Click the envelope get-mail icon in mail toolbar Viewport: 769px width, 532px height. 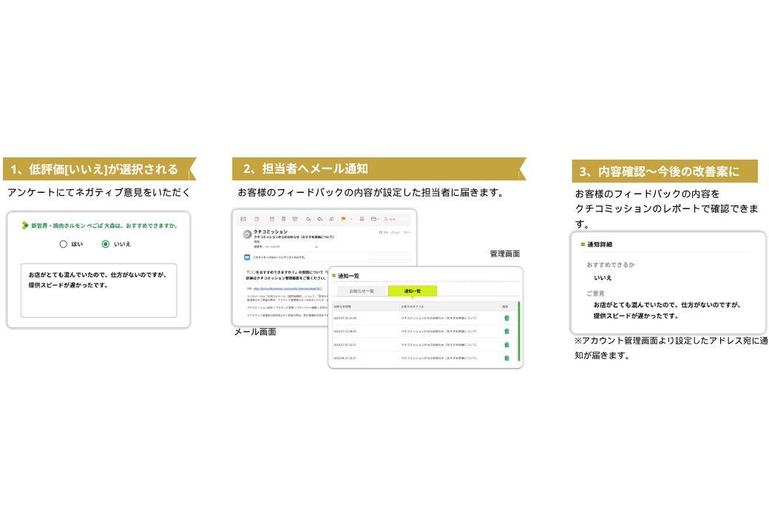pyautogui.click(x=243, y=219)
